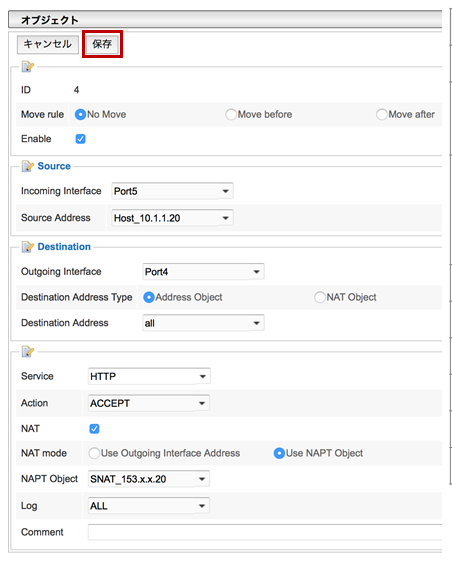Click the edit icon above the ID field

pyautogui.click(x=28, y=67)
